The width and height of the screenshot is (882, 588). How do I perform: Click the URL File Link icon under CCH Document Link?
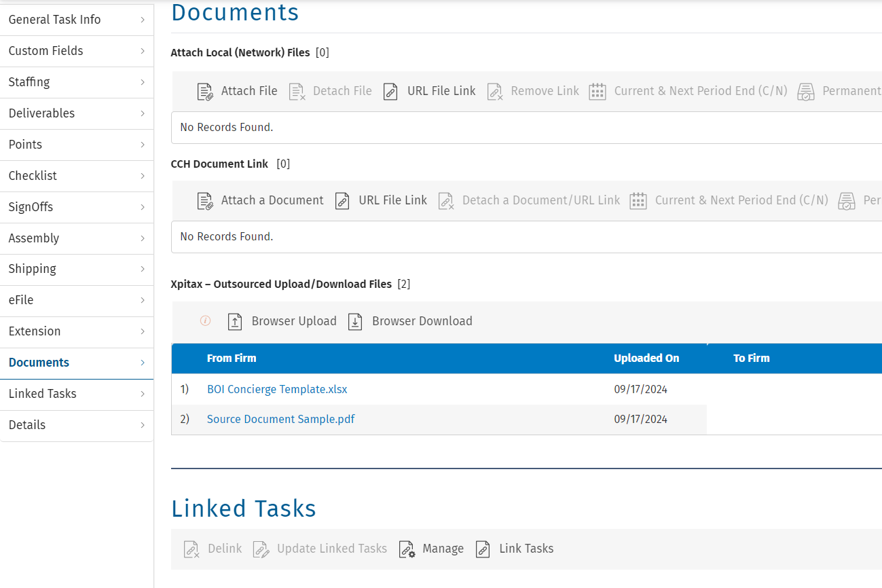[342, 201]
